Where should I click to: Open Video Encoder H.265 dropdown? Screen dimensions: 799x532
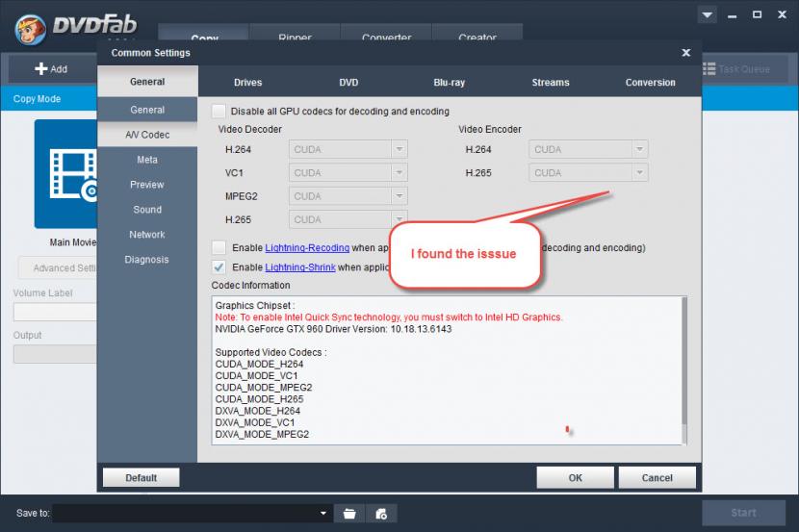(588, 172)
